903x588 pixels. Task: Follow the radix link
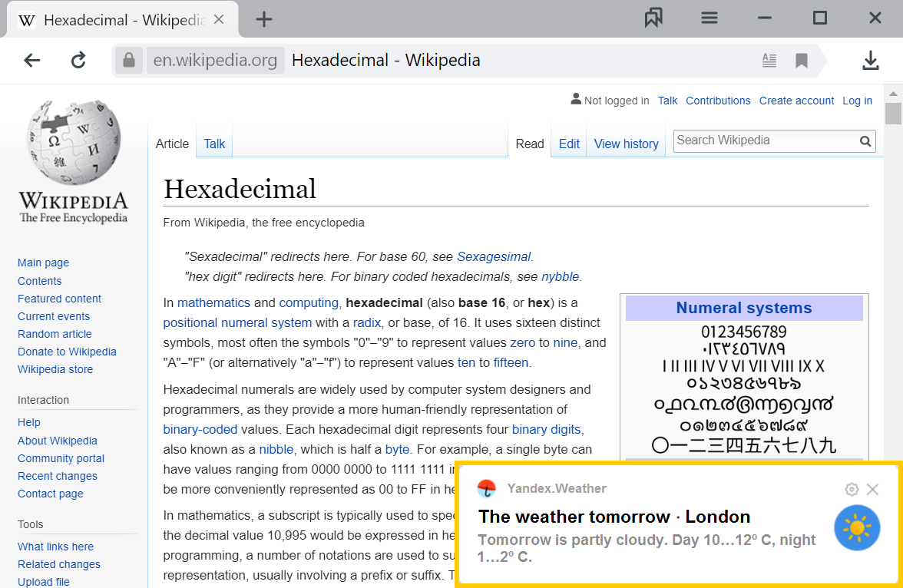coord(367,323)
